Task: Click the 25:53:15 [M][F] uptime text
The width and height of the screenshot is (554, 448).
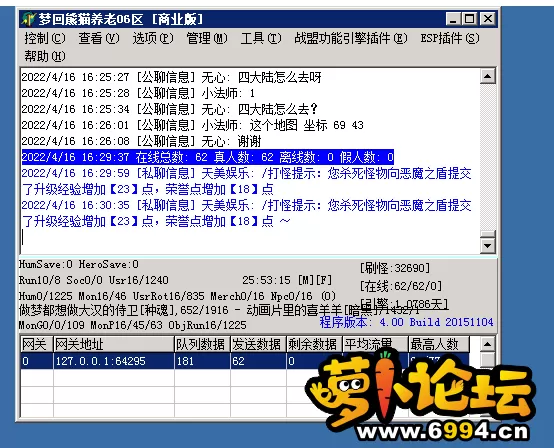Action: coord(287,280)
